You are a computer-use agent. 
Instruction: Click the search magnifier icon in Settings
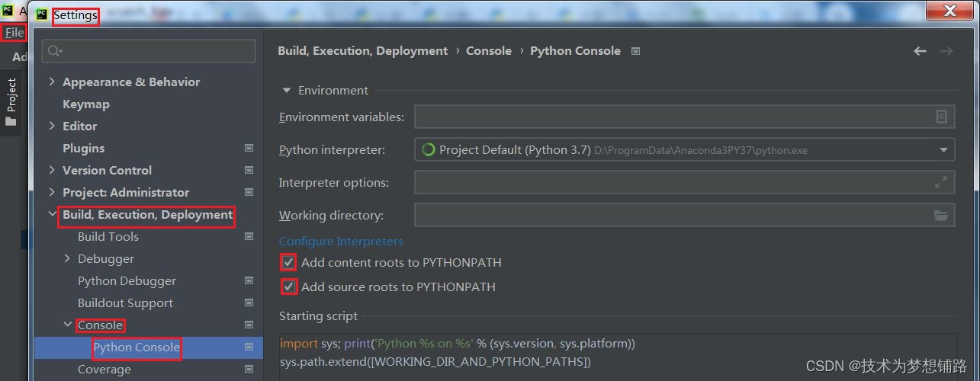click(x=55, y=51)
